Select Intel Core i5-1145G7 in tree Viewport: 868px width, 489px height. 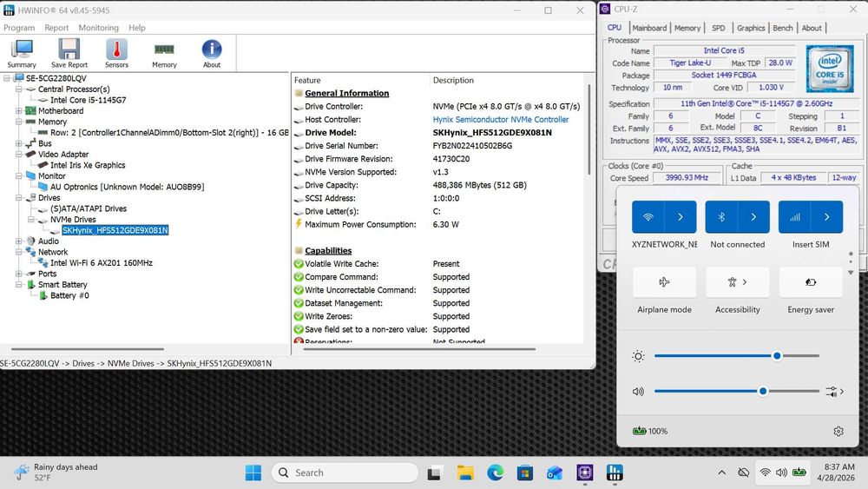[88, 100]
